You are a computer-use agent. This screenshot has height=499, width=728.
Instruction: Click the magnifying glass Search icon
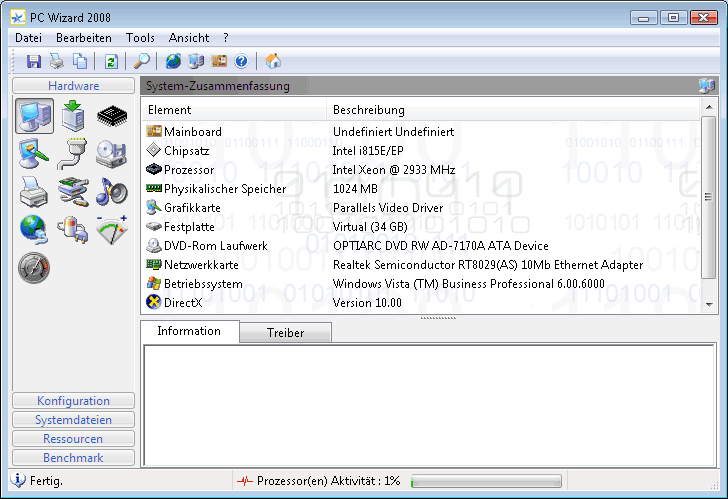point(142,61)
